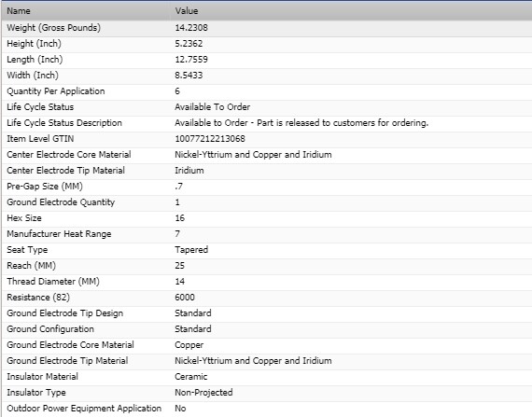Select the Item Level GTIN number
Image resolution: width=532 pixels, height=417 pixels.
point(210,139)
